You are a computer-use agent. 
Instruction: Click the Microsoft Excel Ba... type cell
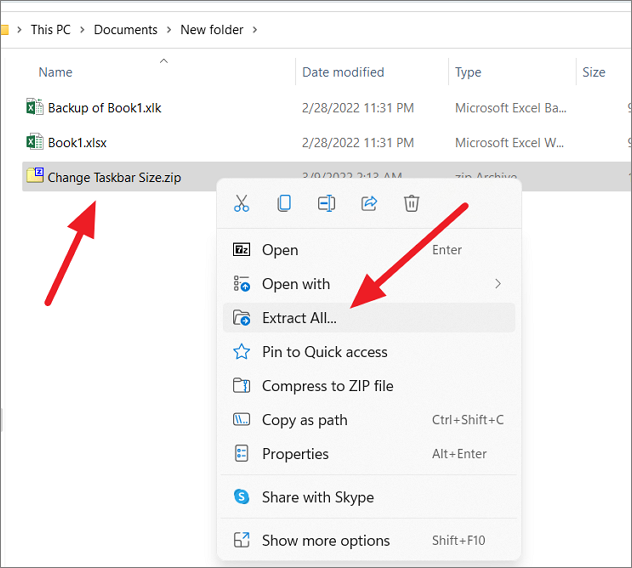click(511, 108)
